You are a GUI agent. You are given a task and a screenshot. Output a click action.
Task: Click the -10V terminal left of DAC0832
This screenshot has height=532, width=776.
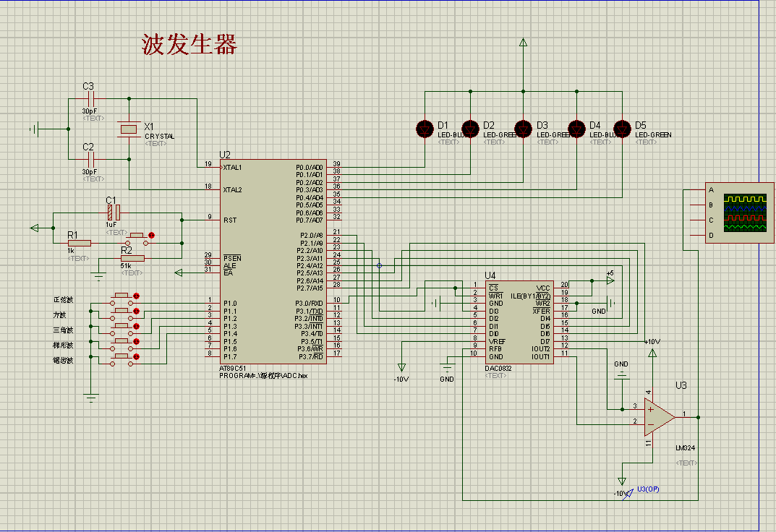(x=401, y=367)
